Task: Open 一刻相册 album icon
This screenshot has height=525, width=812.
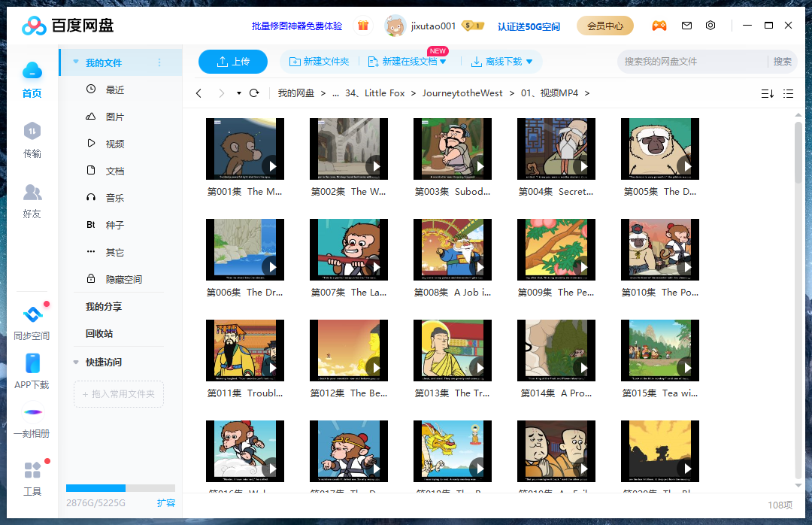Action: (32, 412)
